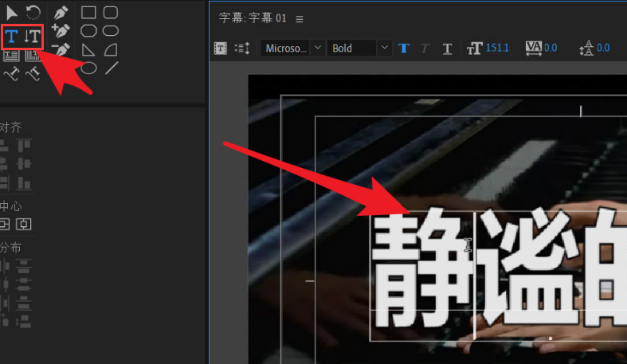Select the Rotation tool
This screenshot has width=627, height=364.
(33, 13)
